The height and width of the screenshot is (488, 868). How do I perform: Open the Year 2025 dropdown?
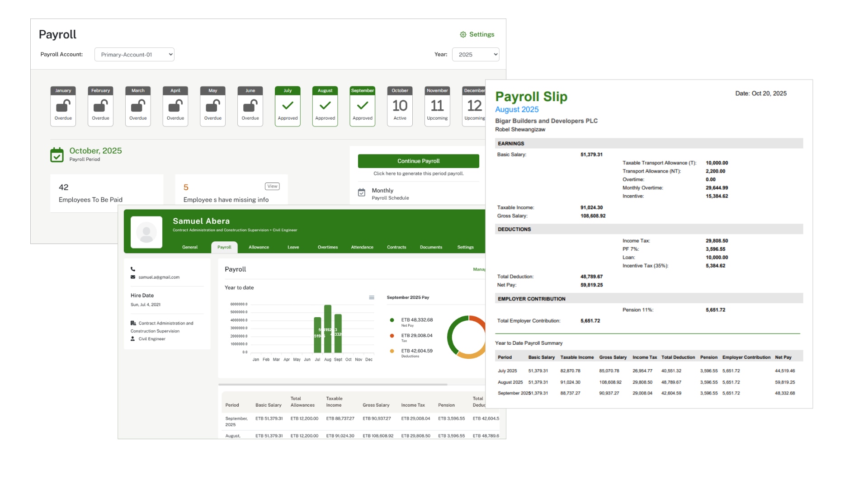(476, 55)
